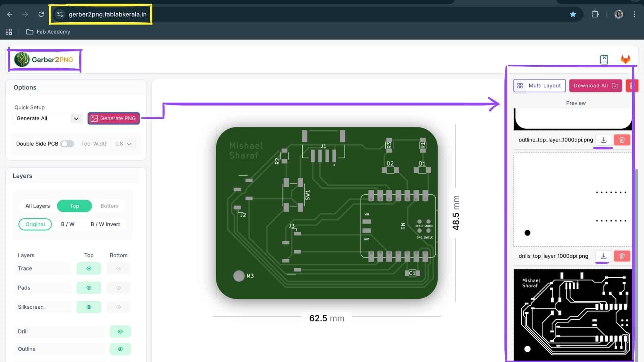Bookmark this page with star icon
The height and width of the screenshot is (362, 644).
(x=573, y=14)
